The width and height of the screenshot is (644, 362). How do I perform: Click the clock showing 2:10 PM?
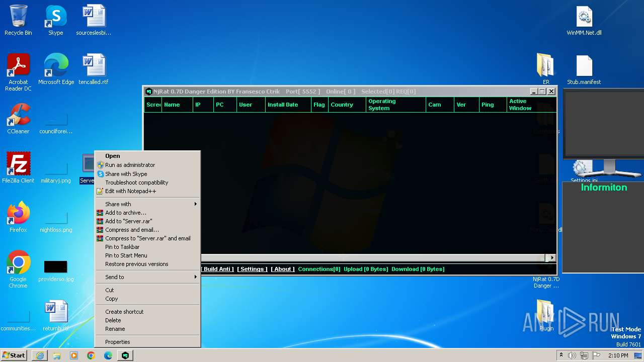(x=618, y=355)
